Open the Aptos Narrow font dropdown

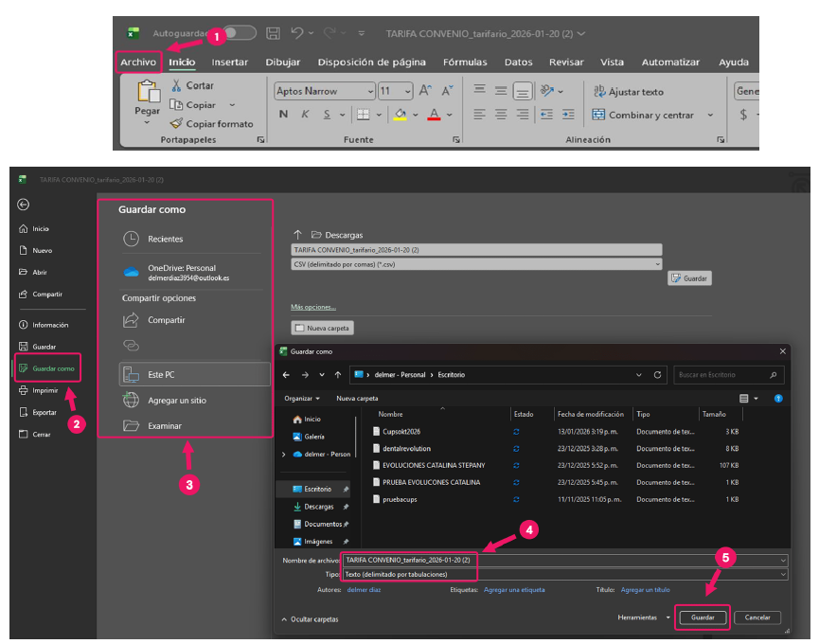click(370, 92)
